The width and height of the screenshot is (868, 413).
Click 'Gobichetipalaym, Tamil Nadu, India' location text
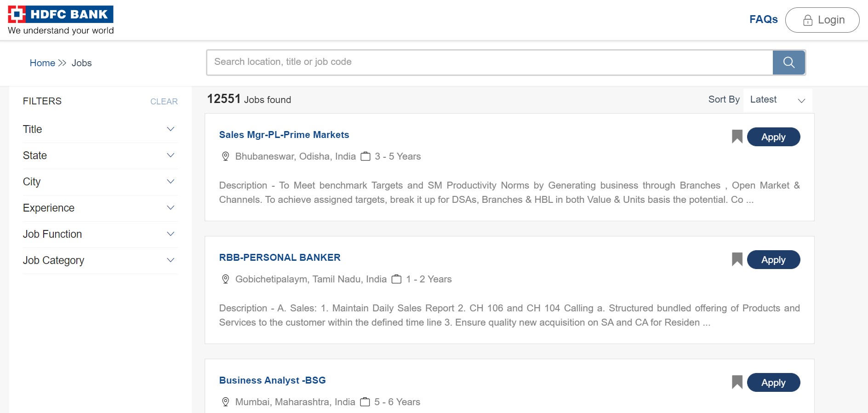(311, 279)
